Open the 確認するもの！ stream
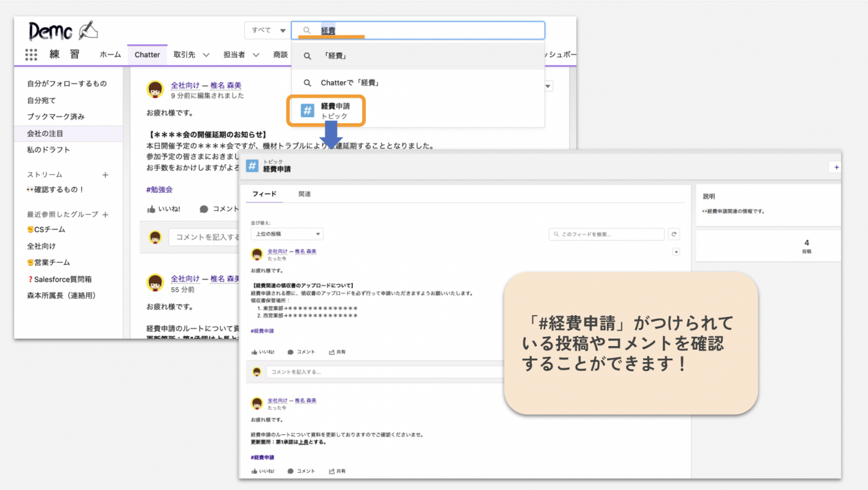Screen dimensions: 868x490 (x=55, y=190)
